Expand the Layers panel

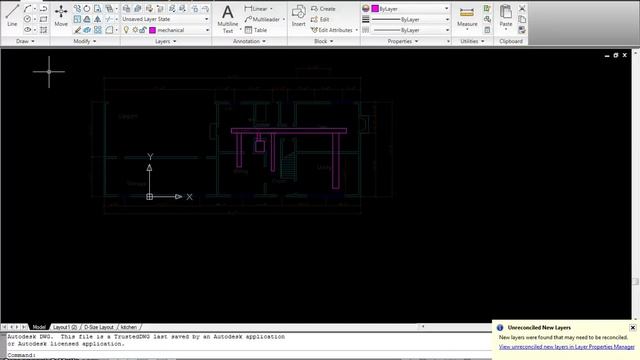coord(166,41)
